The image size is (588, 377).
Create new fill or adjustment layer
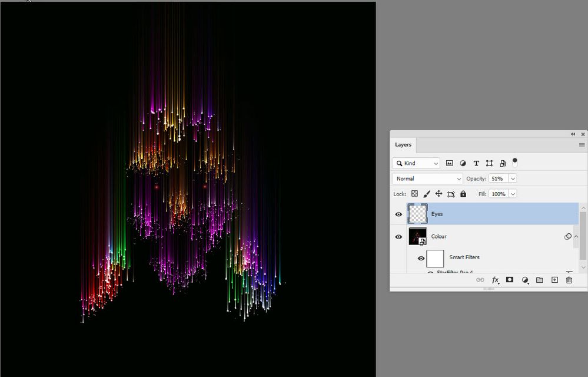[525, 280]
